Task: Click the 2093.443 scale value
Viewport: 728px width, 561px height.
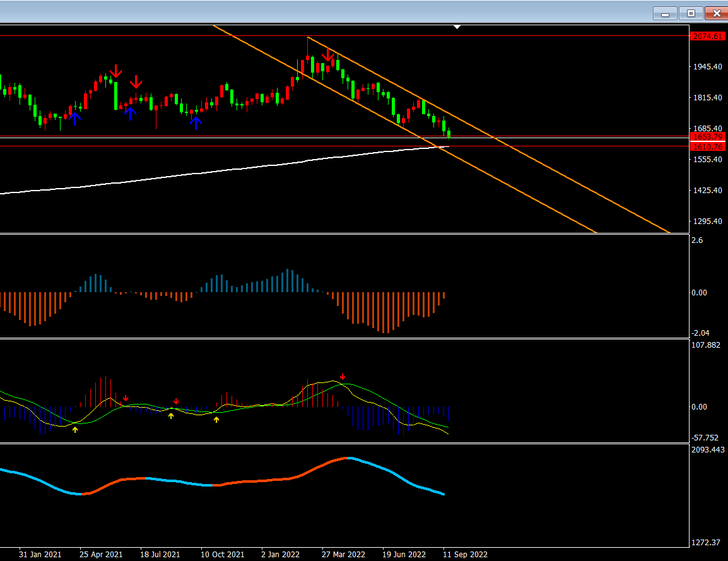Action: (708, 449)
